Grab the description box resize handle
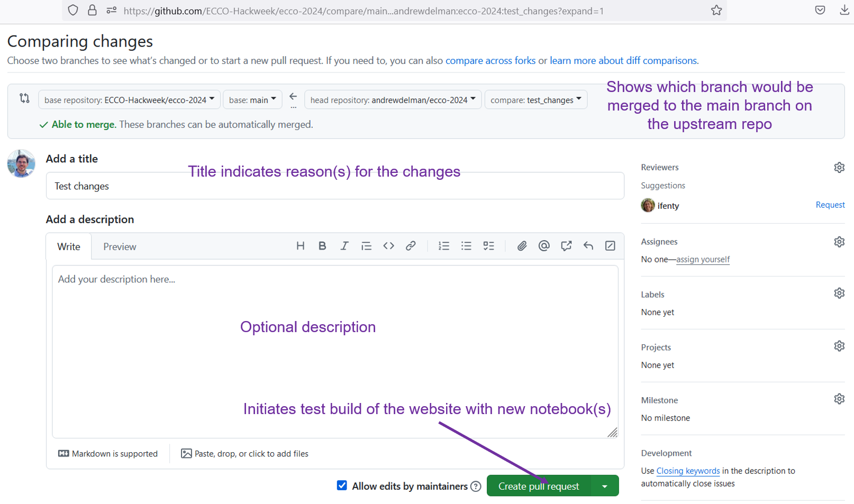 tap(612, 433)
